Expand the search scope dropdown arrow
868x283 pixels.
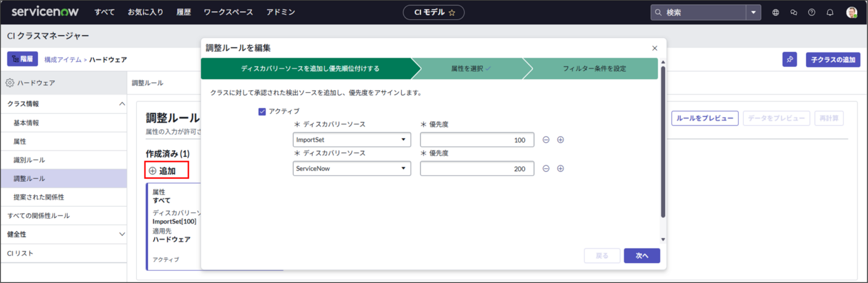point(753,12)
